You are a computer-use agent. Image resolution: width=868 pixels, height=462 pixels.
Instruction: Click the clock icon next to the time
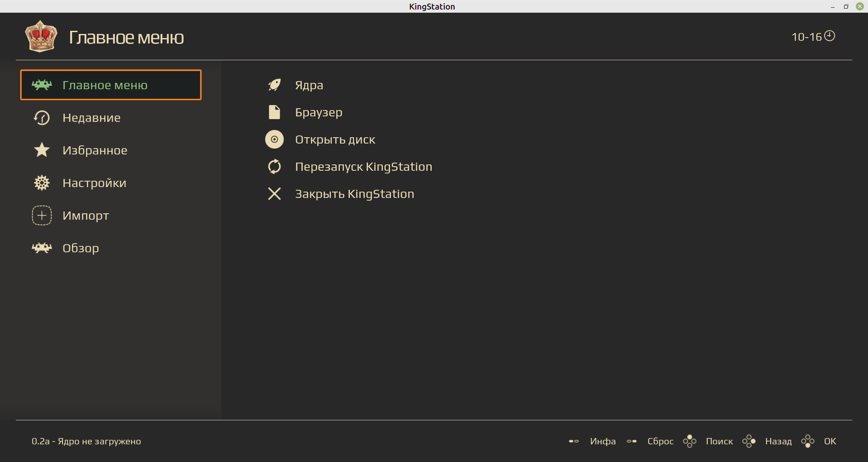[829, 36]
